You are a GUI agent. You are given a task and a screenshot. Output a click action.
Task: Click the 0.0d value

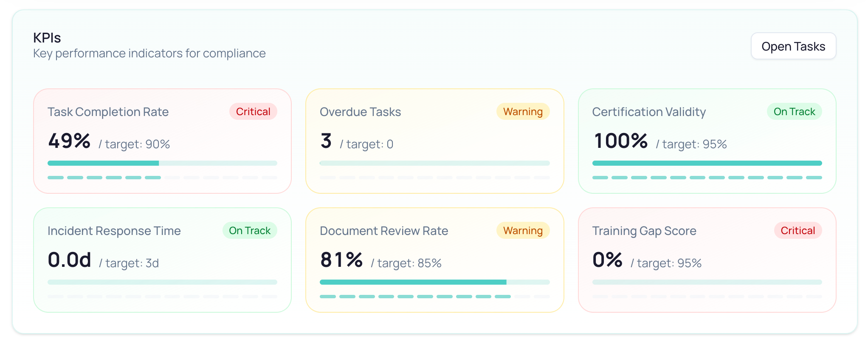[70, 260]
